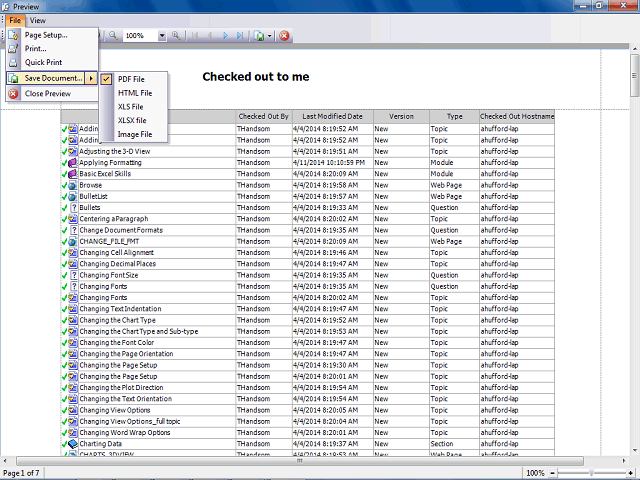The height and width of the screenshot is (480, 640).
Task: Save document as XLSX file
Action: click(x=132, y=120)
